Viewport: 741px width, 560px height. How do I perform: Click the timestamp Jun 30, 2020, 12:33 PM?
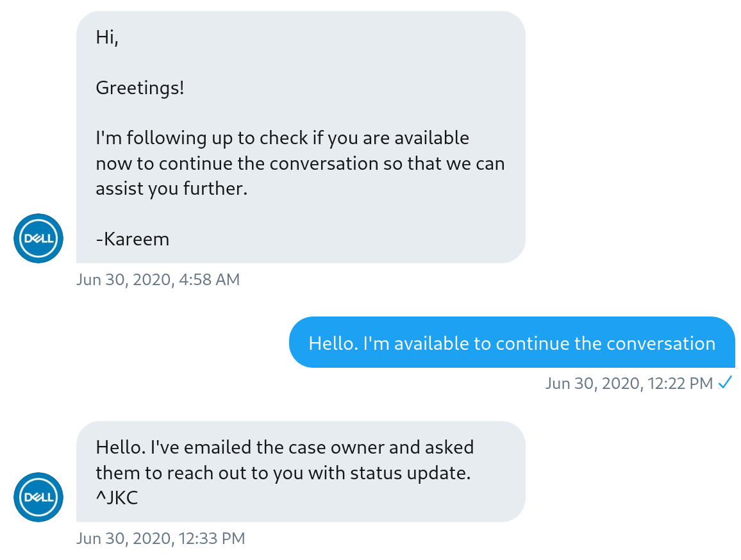[x=162, y=538]
